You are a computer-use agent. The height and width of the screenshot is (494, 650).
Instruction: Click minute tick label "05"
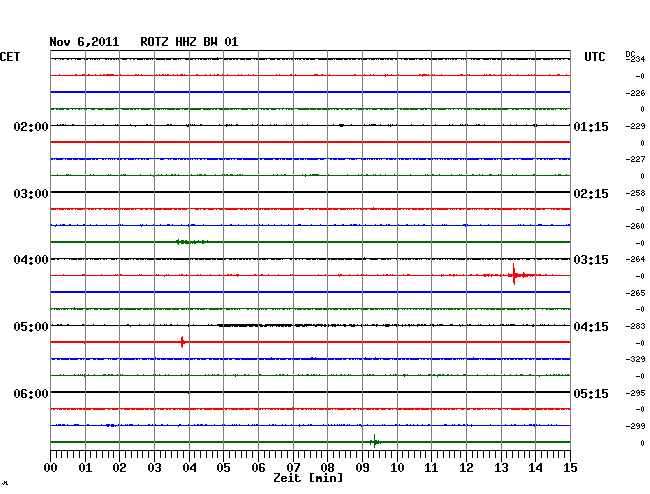(x=223, y=467)
